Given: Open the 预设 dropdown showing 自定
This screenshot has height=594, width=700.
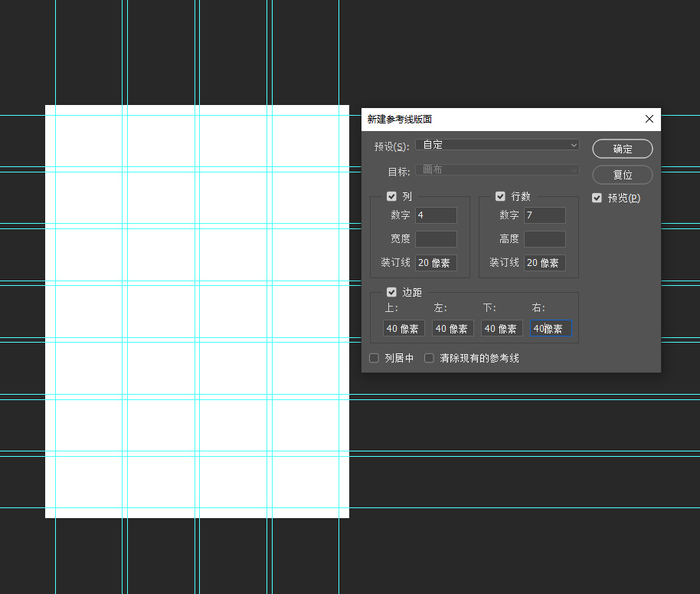Looking at the screenshot, I should [x=497, y=145].
